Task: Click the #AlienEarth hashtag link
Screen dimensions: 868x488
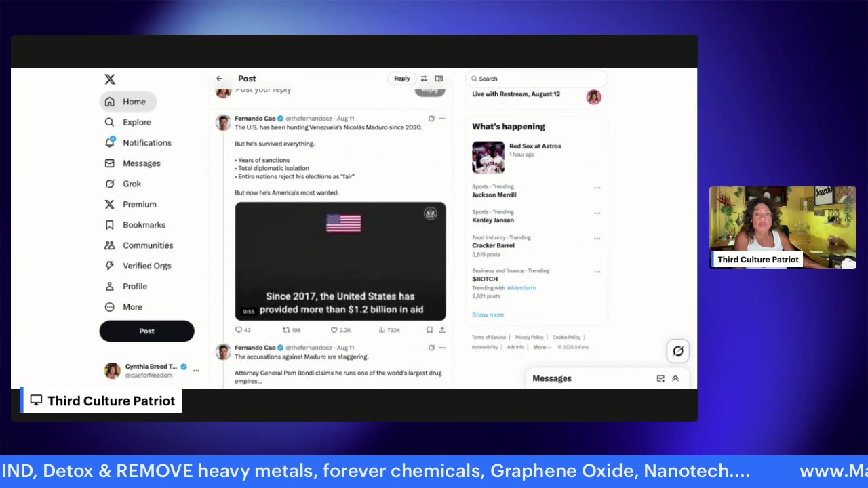Action: [521, 288]
